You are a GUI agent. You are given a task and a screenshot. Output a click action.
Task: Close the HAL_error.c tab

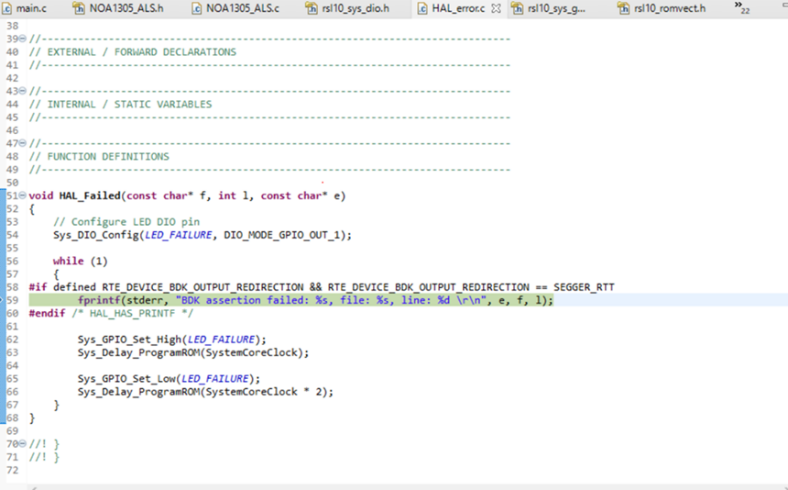495,9
